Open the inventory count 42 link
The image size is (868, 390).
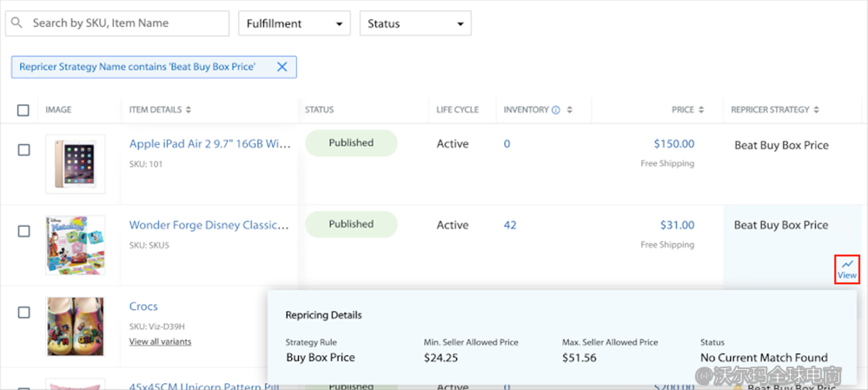tap(510, 225)
